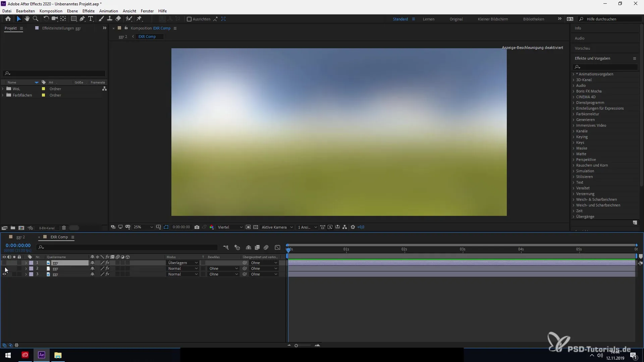Image resolution: width=644 pixels, height=362 pixels.
Task: Delete selected project item with trash icon
Action: pyautogui.click(x=64, y=228)
